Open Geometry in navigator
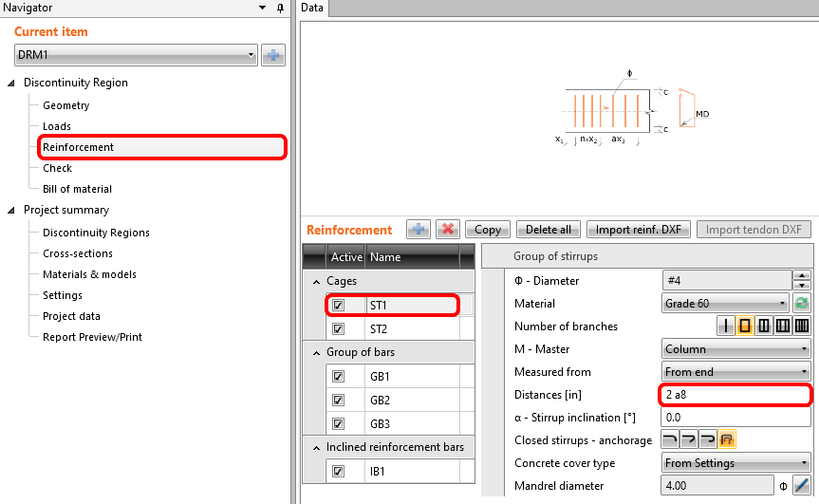Viewport: 819px width, 504px height. point(65,105)
